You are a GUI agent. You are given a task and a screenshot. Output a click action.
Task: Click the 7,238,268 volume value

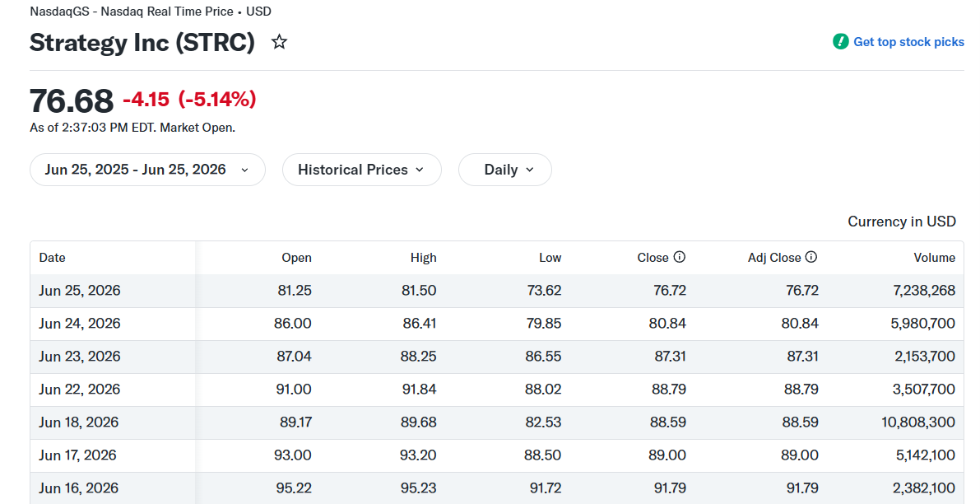point(924,290)
